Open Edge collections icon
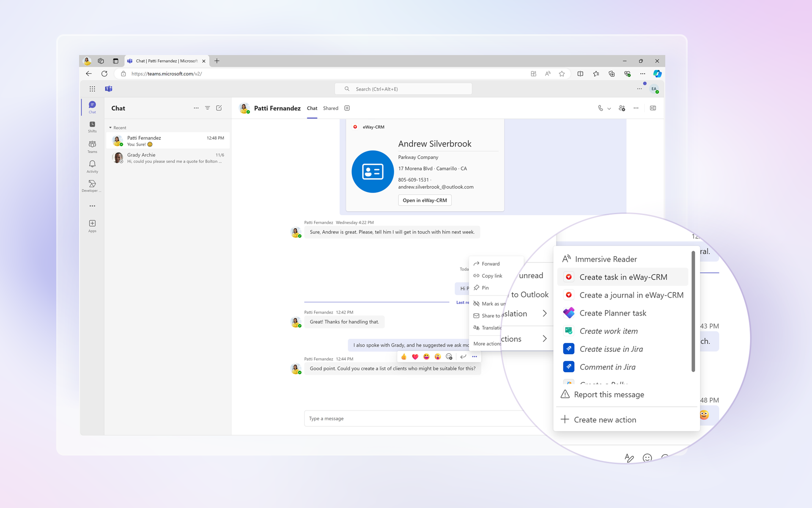The image size is (812, 508). point(612,74)
